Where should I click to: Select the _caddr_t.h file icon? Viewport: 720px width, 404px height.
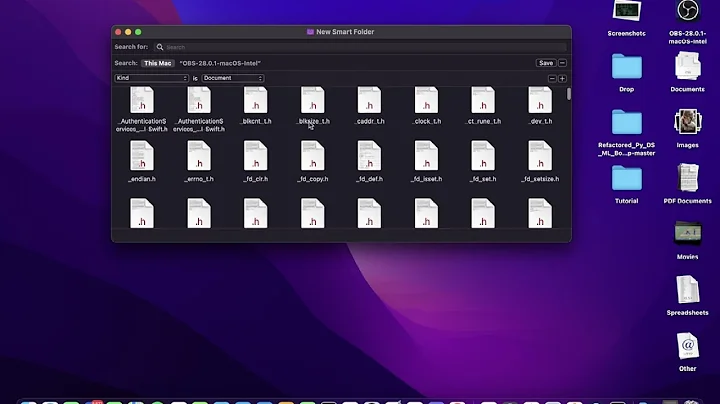(x=370, y=101)
